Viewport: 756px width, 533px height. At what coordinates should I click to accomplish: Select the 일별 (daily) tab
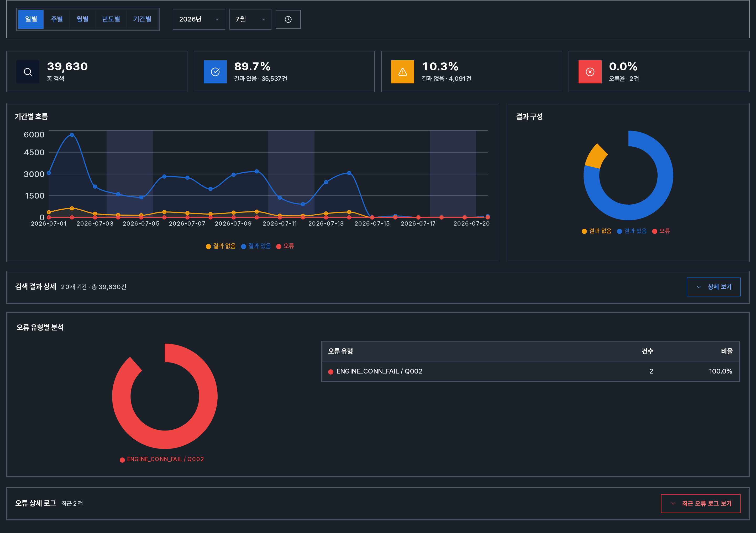[31, 19]
